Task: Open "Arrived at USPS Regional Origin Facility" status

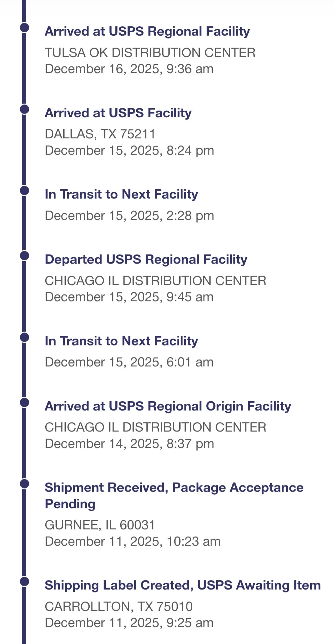Action: tap(168, 406)
